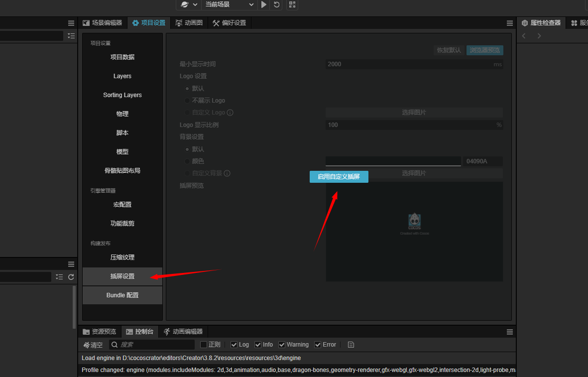Click the info icon beside 自定义背景
The image size is (588, 377).
227,173
